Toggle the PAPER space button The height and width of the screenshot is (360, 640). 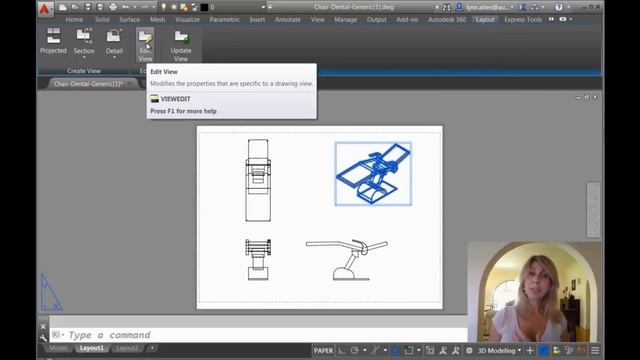click(x=323, y=351)
